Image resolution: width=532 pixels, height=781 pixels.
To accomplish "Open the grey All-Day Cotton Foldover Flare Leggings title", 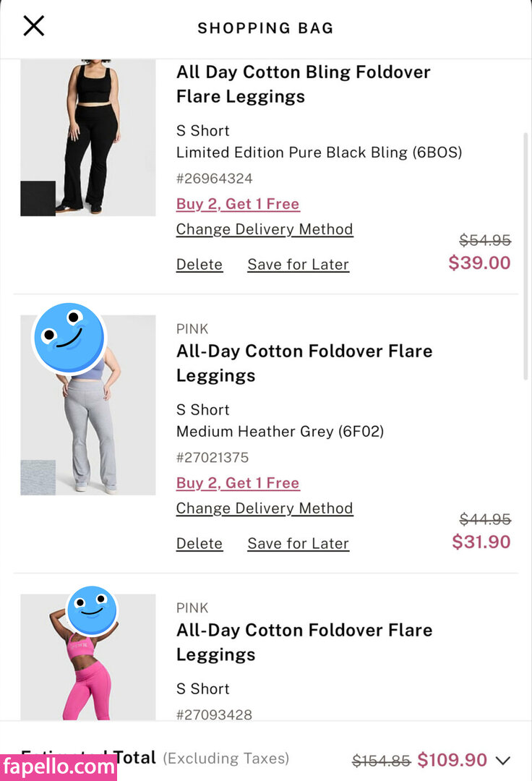I will [x=304, y=363].
